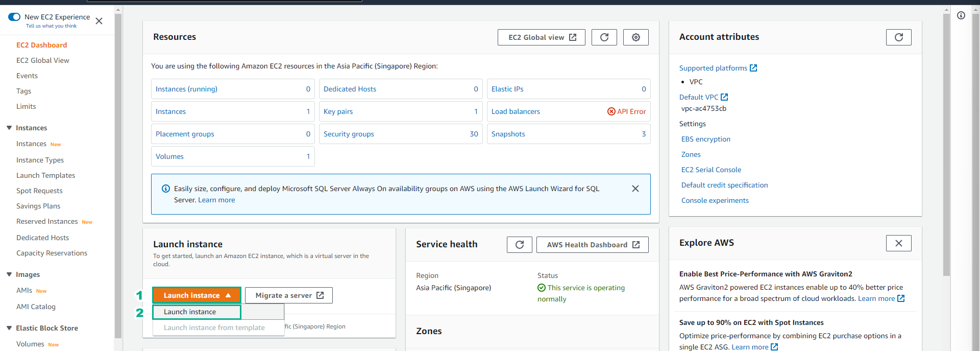Open AWS Health Dashboard
This screenshot has height=351, width=980.
[593, 245]
